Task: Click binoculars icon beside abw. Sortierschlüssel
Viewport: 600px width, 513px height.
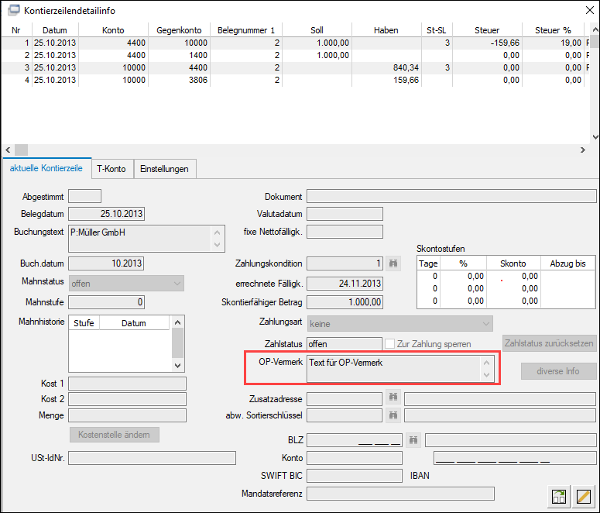Action: tap(393, 415)
